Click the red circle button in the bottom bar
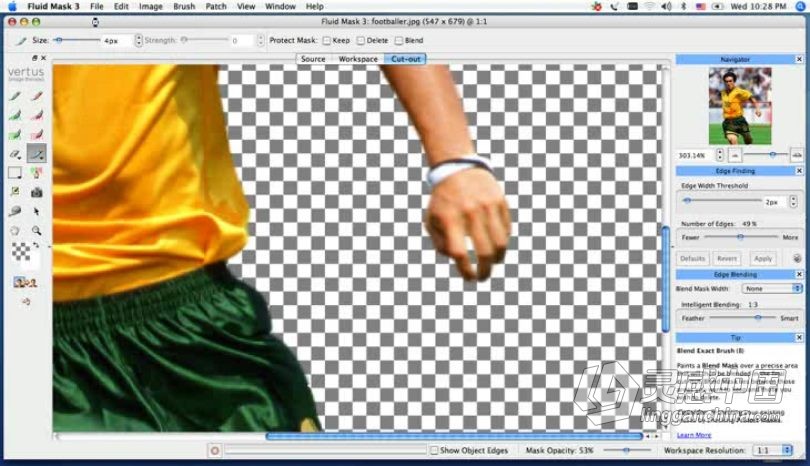Screen dimensions: 810x466 (215, 451)
